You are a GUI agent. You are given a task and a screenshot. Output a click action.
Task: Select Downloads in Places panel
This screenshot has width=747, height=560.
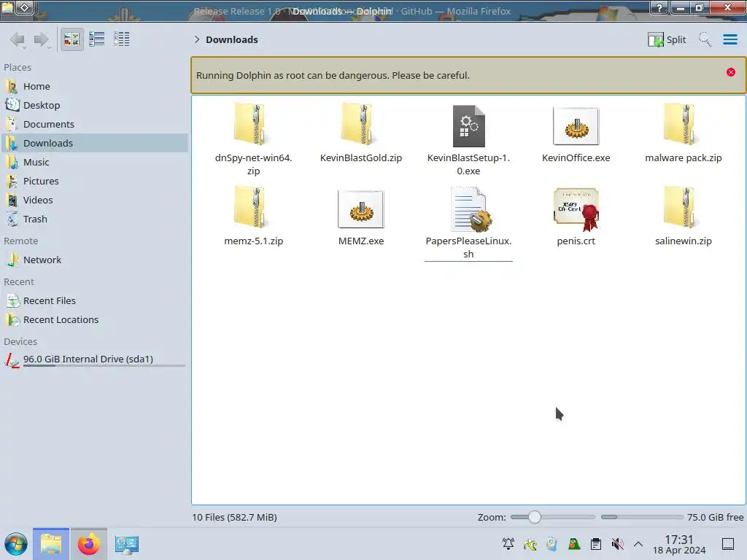click(95, 144)
